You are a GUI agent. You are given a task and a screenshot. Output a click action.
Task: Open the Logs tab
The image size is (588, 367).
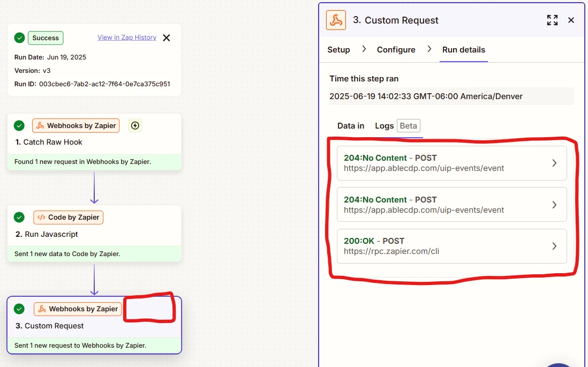coord(385,126)
